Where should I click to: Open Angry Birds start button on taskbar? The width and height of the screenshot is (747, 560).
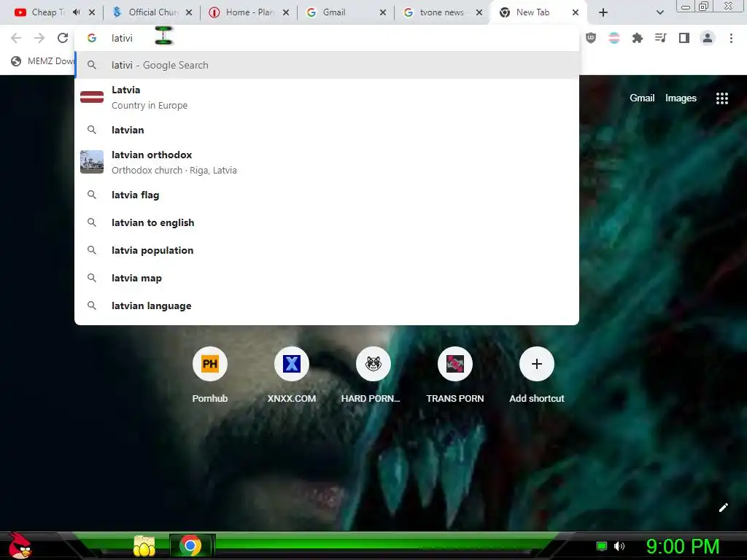coord(20,545)
